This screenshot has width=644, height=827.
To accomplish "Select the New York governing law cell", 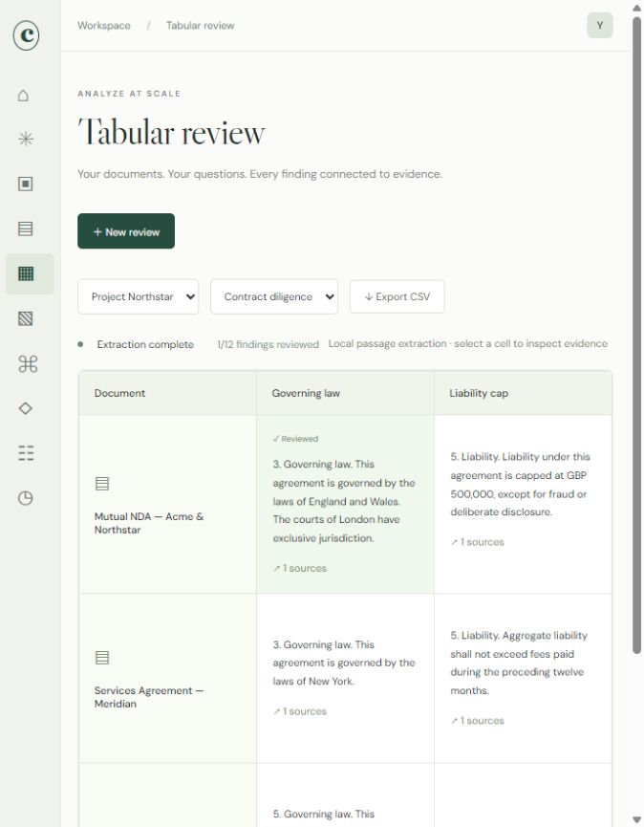I will pos(345,678).
